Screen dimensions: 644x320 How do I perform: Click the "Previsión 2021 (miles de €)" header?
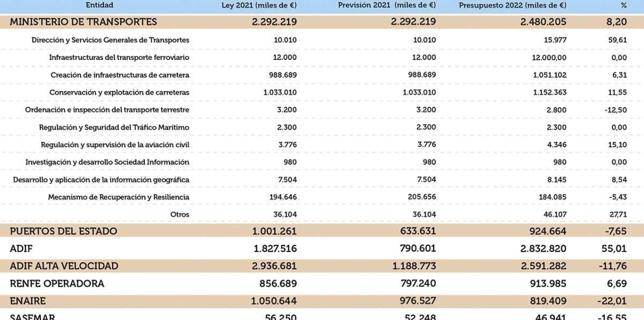tap(387, 5)
